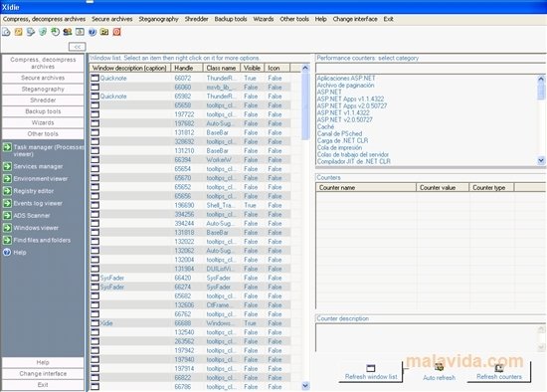The width and height of the screenshot is (547, 392).
Task: Click window icon of Quicknote row 66072
Action: click(94, 78)
